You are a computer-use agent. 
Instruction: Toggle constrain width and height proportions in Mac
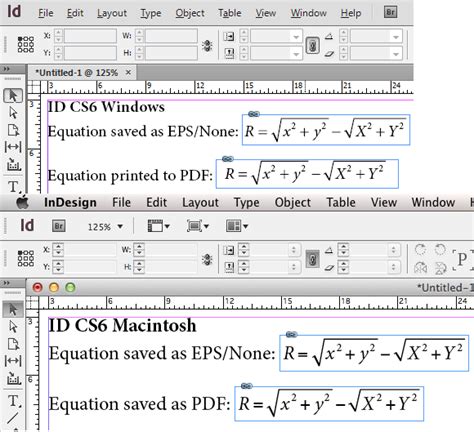207,259
